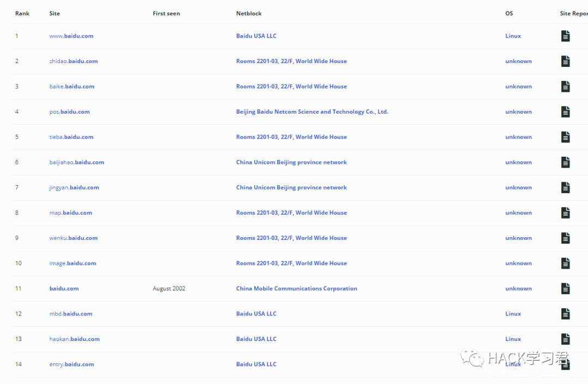Screen dimensions: 588x384
Task: Open site report icon for zhidao.baidu.com
Action: coord(566,61)
